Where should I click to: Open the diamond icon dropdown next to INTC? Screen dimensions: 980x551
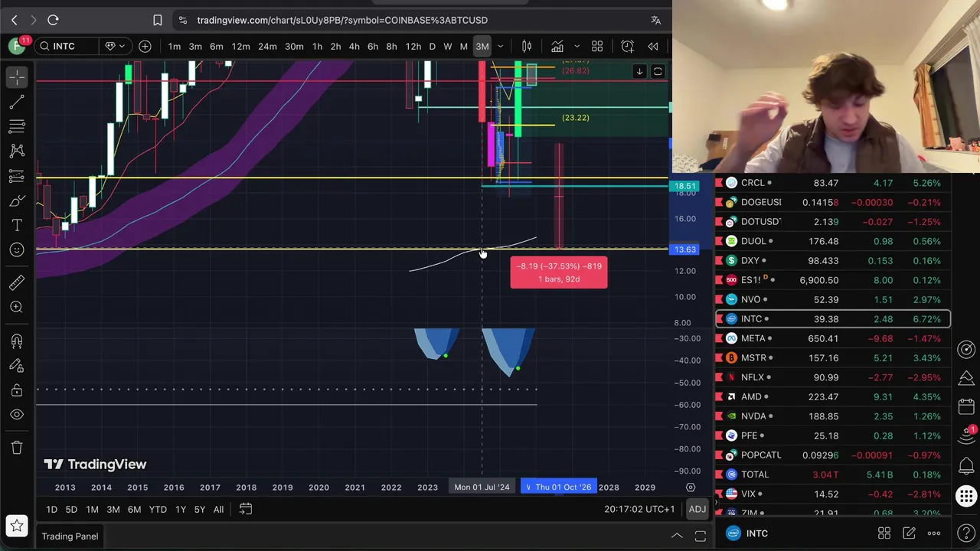click(115, 47)
